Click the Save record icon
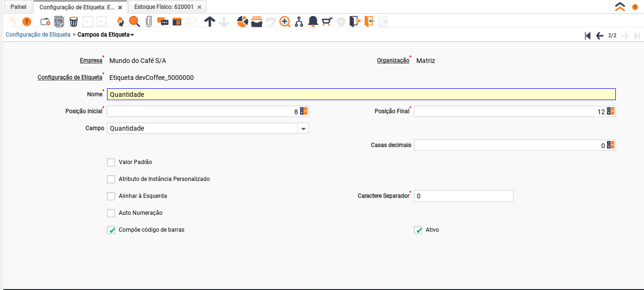Viewport: 644px width, 290px height. (88, 22)
